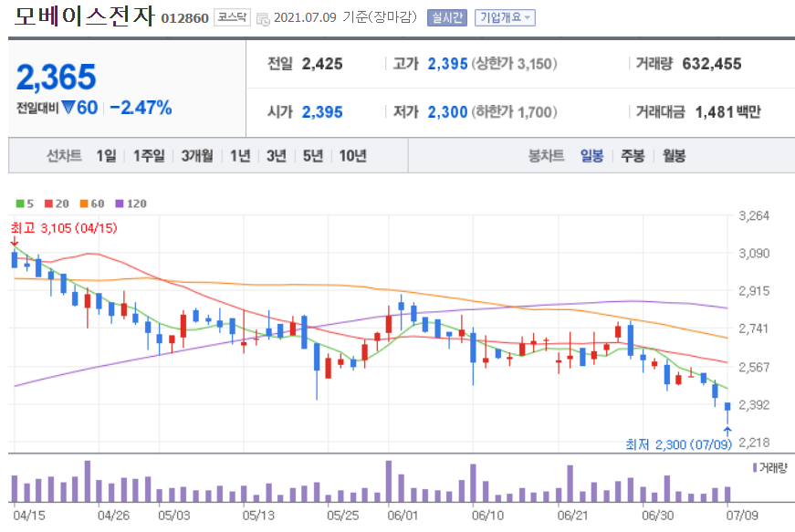The width and height of the screenshot is (795, 532).
Task: Click the 코스닥 market badge
Action: (232, 17)
